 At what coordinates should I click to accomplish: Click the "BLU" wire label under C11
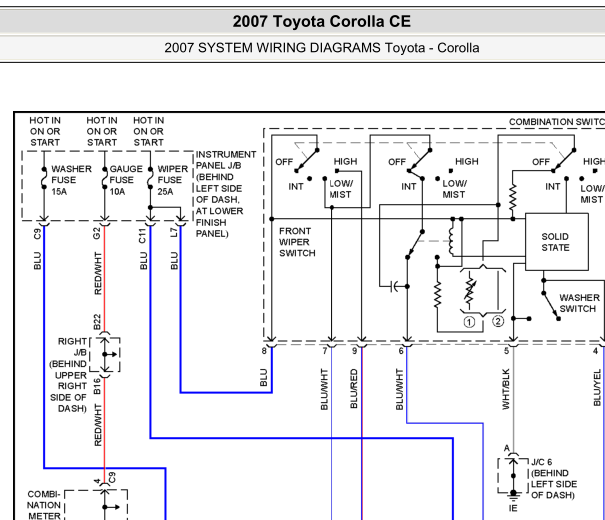coord(143,261)
